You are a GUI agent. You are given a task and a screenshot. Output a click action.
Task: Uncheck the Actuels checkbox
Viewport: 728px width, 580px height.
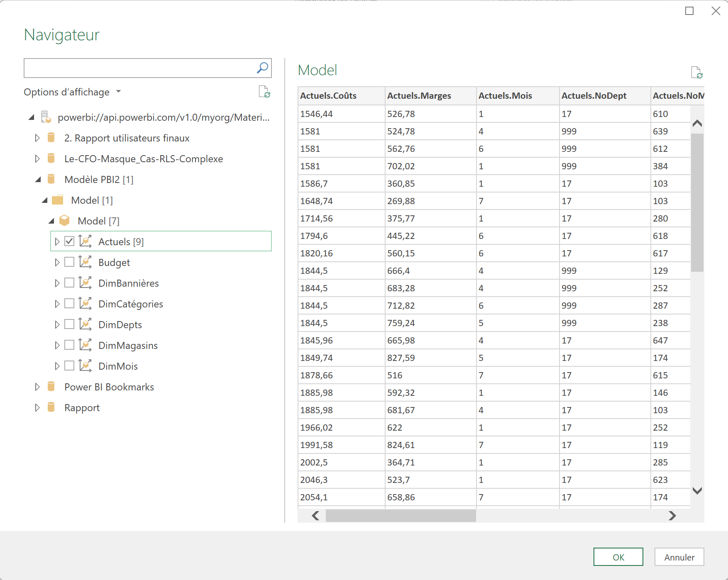(69, 241)
